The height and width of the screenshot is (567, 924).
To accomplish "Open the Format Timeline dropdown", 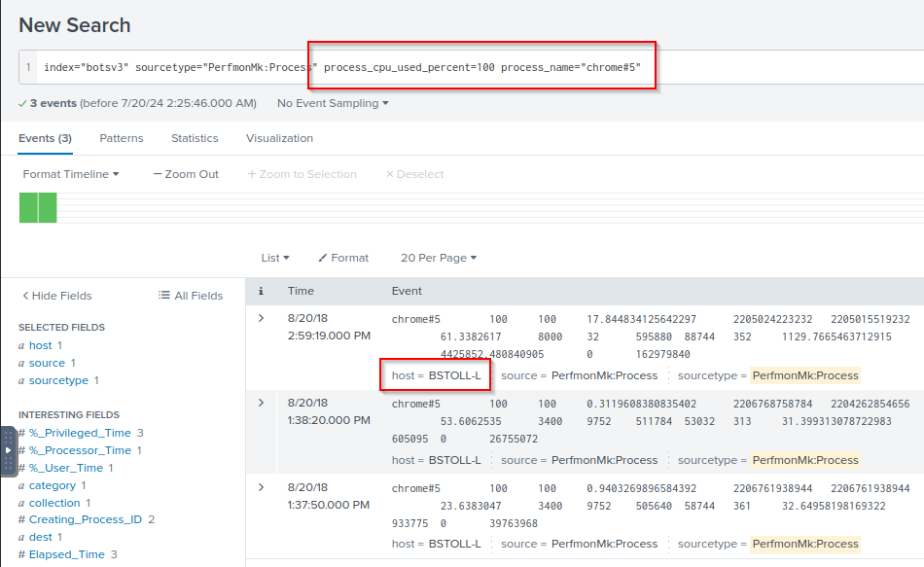I will point(71,174).
